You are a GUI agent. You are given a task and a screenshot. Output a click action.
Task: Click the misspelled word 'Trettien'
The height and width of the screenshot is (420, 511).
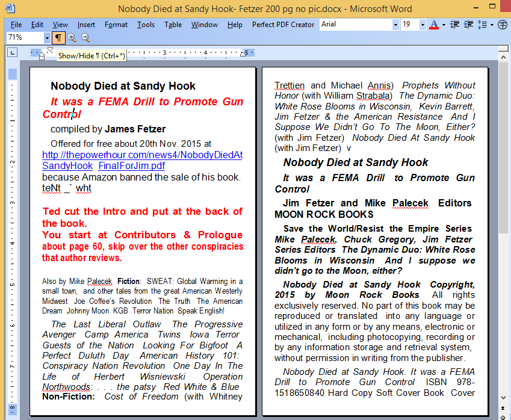pyautogui.click(x=290, y=85)
